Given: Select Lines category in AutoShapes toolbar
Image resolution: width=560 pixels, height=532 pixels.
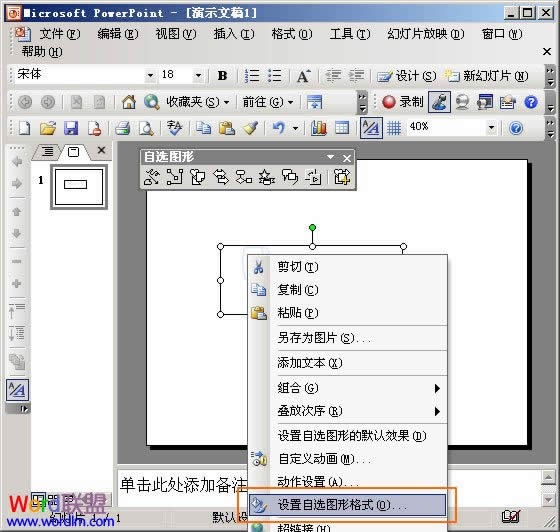Looking at the screenshot, I should (x=152, y=177).
